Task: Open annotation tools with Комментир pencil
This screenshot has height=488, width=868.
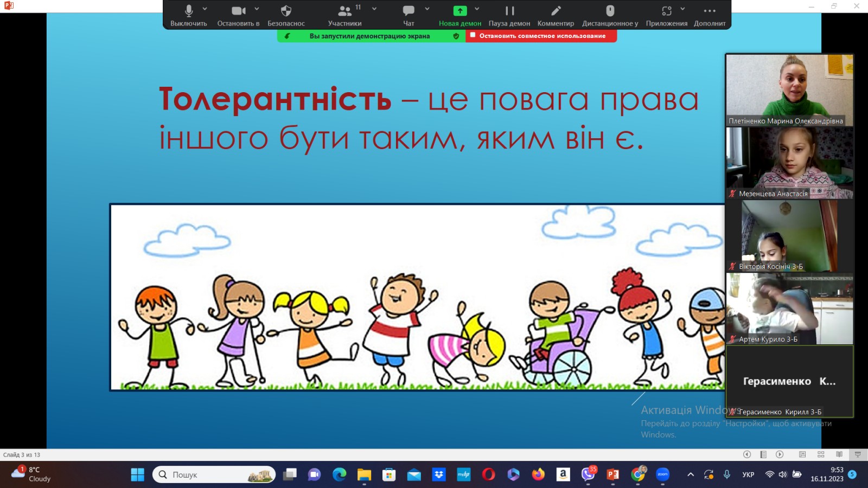Action: point(556,15)
